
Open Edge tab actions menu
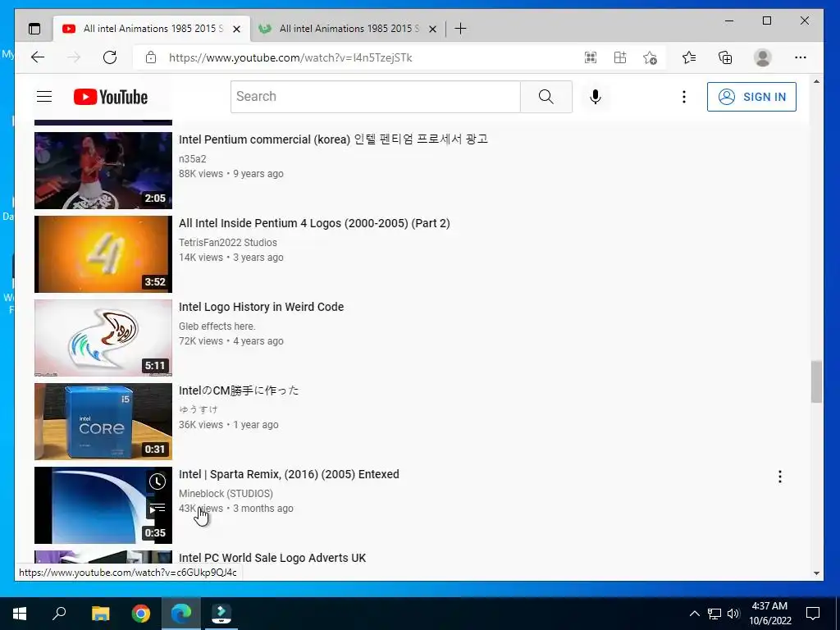34,29
